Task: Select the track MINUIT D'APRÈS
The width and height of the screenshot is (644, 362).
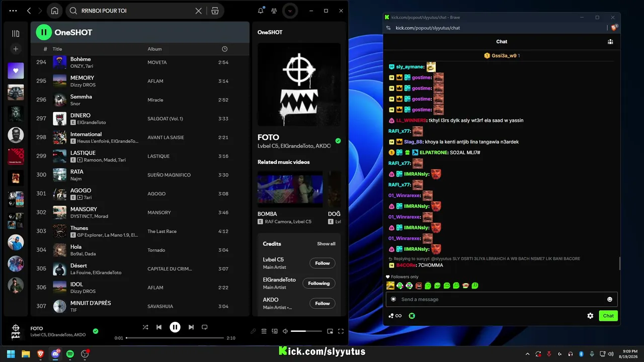Action: tap(140, 306)
